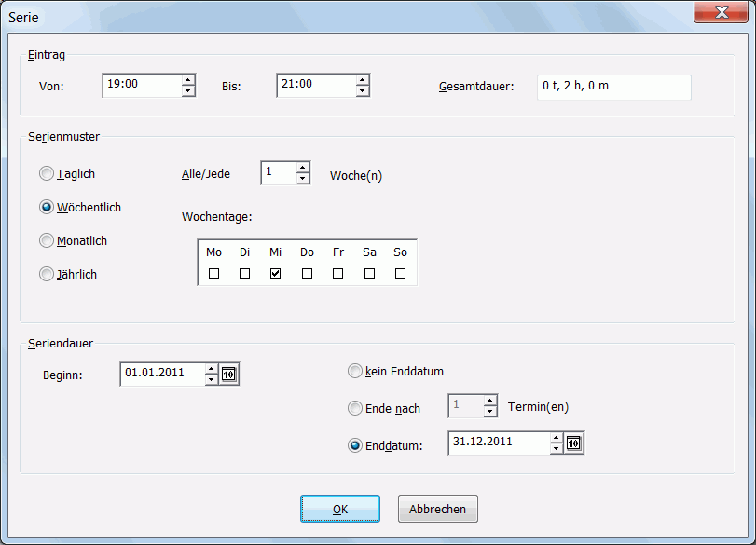Increase the Enddatum date with up arrow
The width and height of the screenshot is (756, 545).
[557, 437]
